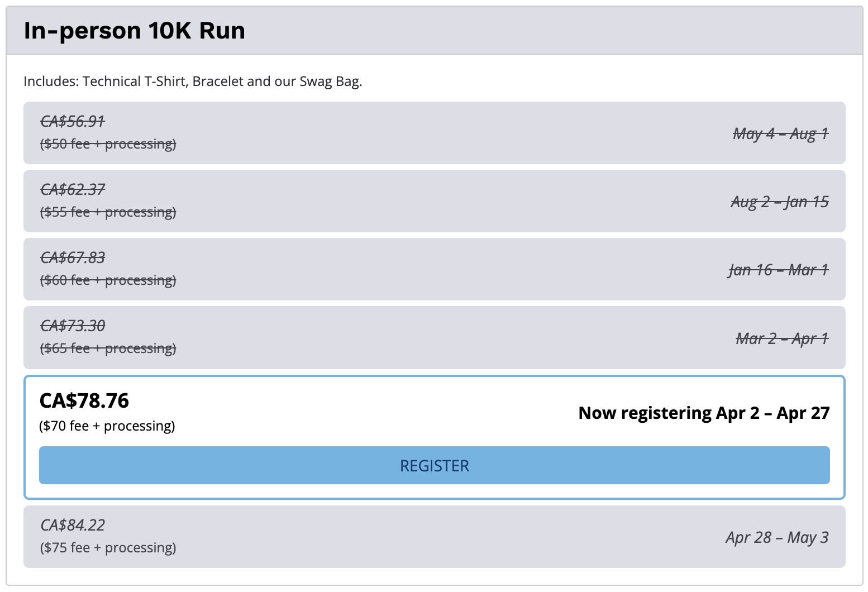This screenshot has width=868, height=592.
Task: Click the Apr 28 – May 3 date range
Action: [777, 537]
